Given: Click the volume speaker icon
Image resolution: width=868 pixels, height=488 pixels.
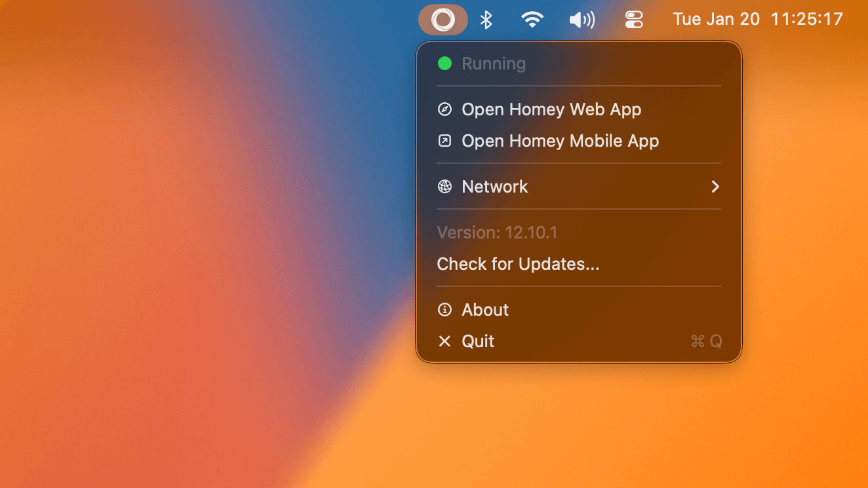Looking at the screenshot, I should point(581,19).
